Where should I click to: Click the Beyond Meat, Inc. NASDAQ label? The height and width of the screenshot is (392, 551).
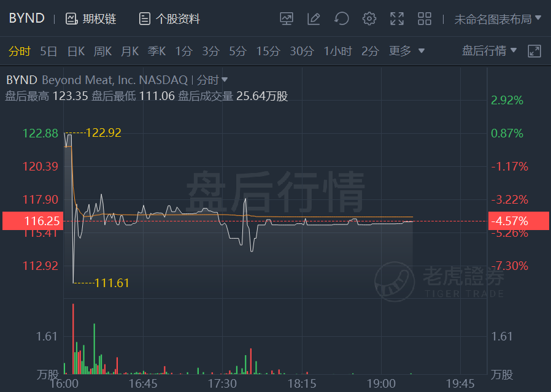click(115, 80)
